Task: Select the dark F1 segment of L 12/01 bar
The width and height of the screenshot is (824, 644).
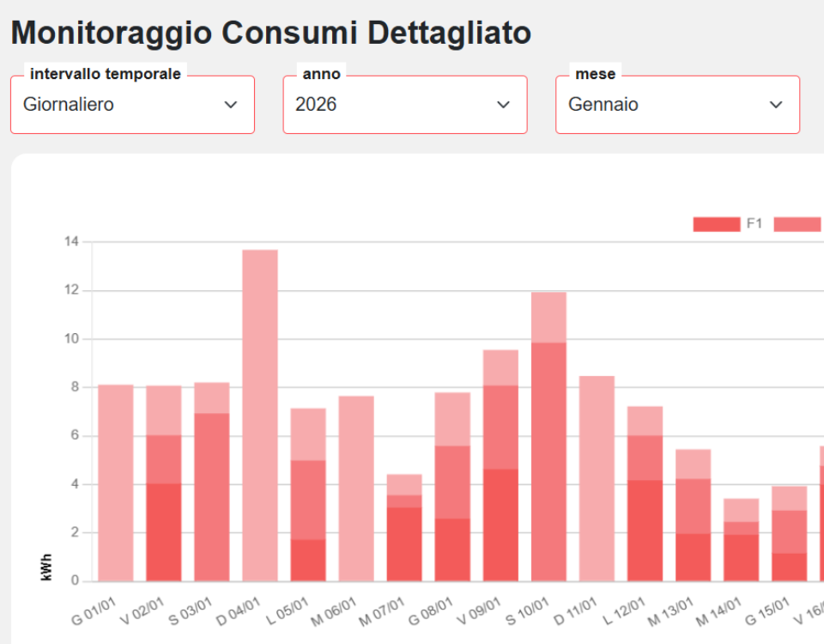Action: [x=645, y=531]
